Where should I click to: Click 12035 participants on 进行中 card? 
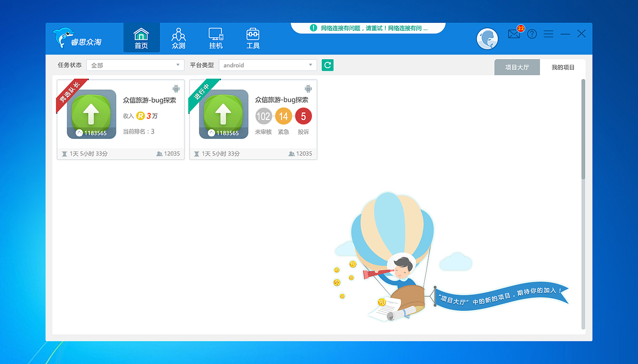pos(300,154)
